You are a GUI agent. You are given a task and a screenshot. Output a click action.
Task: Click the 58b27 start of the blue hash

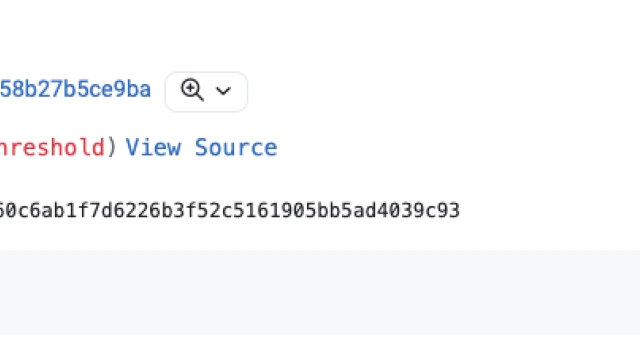31,89
